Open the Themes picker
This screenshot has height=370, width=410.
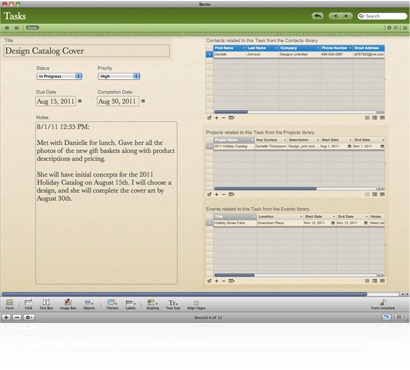click(x=112, y=304)
